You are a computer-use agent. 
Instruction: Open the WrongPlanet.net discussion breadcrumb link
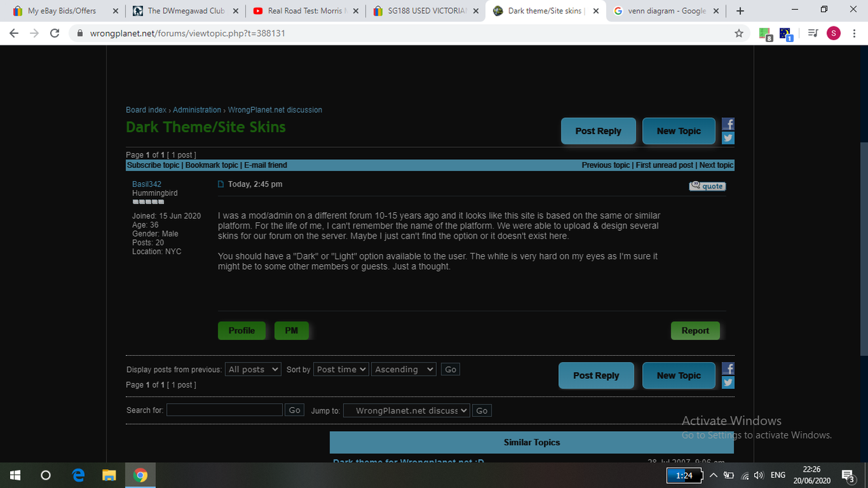pyautogui.click(x=275, y=110)
